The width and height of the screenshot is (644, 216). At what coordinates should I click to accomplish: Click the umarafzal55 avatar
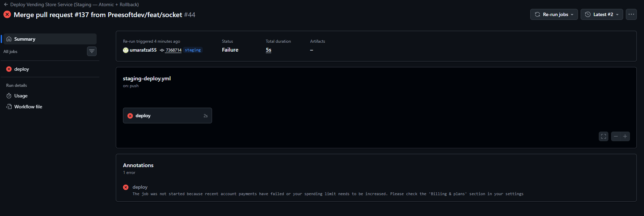(x=126, y=50)
